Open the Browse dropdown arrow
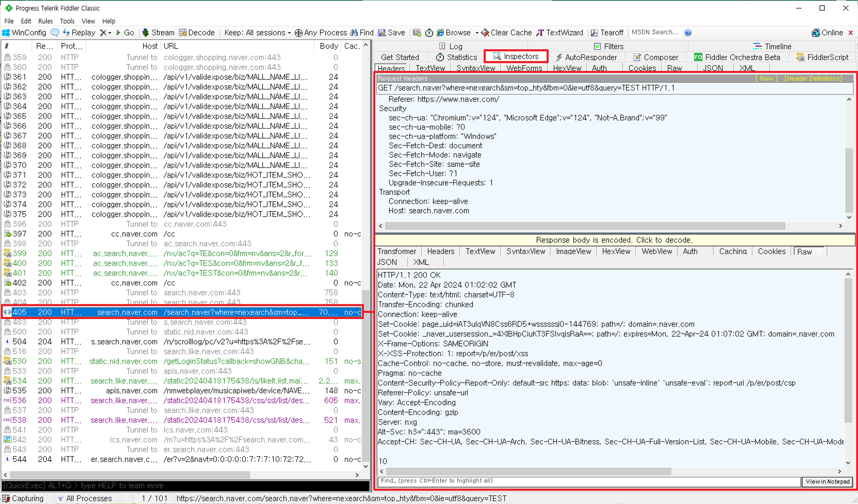Screen dimensions: 858x504 tap(477, 33)
